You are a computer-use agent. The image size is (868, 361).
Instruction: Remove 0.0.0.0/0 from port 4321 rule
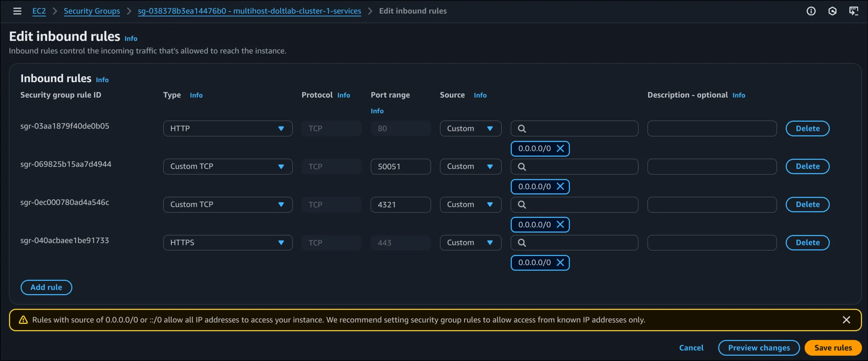pyautogui.click(x=560, y=225)
